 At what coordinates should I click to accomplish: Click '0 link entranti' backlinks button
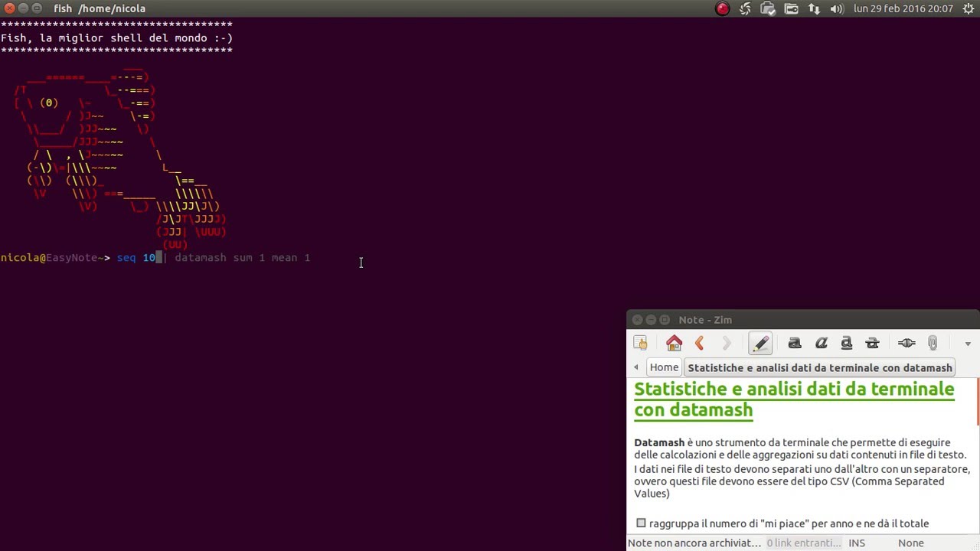click(x=803, y=543)
